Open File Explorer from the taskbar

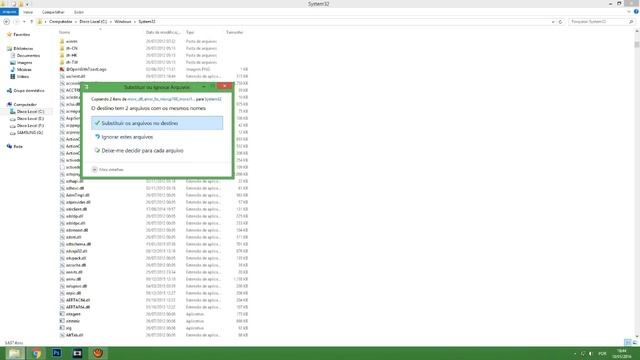click(x=15, y=353)
